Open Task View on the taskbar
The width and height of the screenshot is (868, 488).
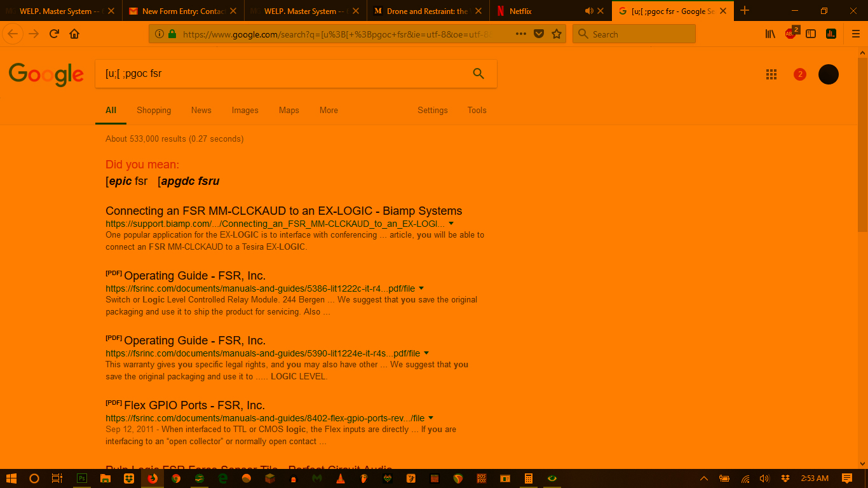point(57,478)
